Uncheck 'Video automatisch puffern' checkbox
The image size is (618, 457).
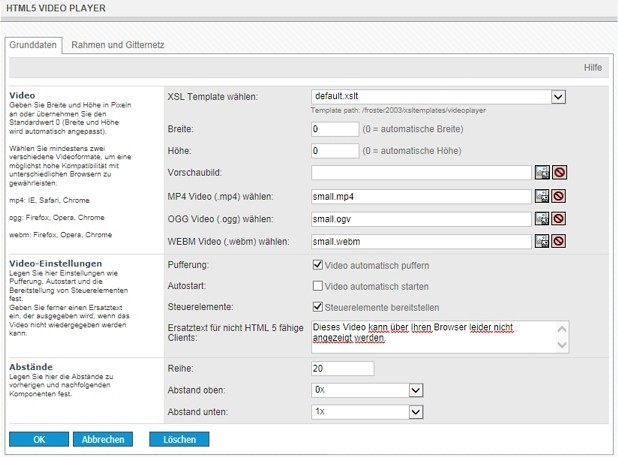[318, 265]
